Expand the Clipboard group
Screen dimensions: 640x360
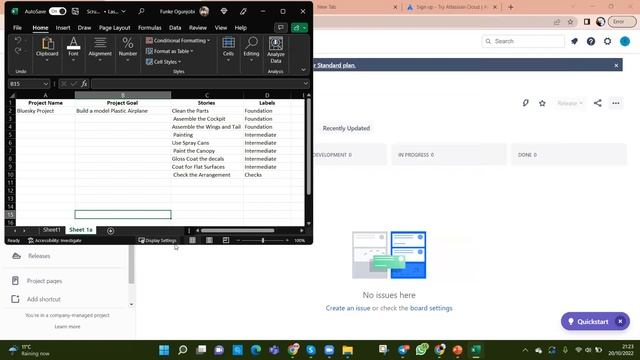[47, 49]
